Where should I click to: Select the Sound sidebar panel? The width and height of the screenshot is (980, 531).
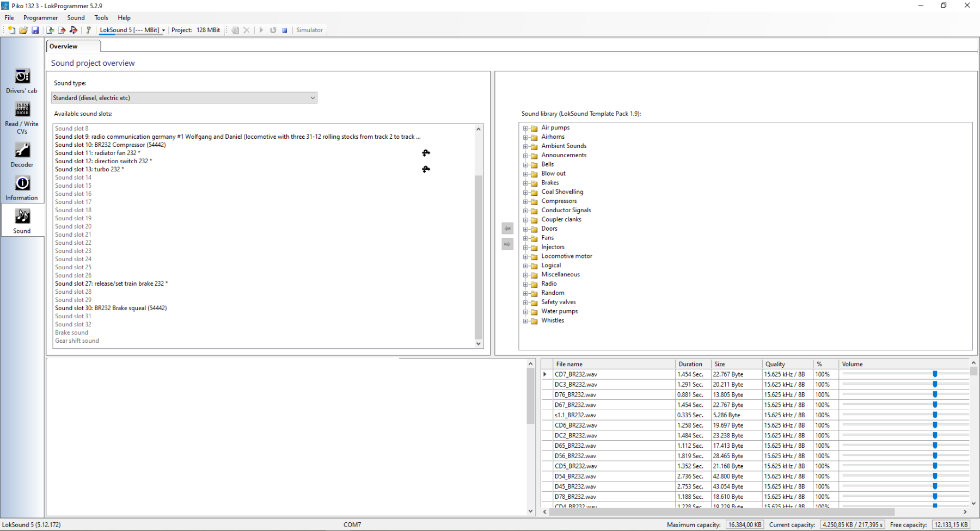(x=22, y=221)
